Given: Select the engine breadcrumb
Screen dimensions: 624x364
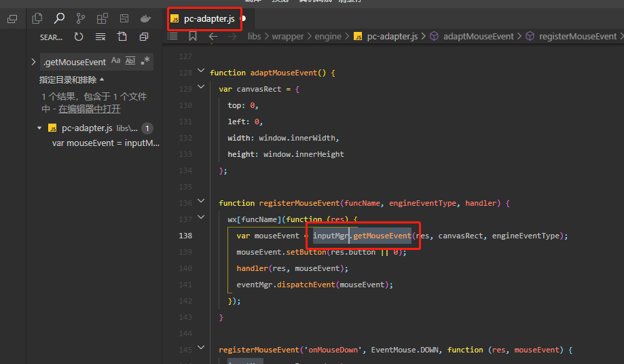Looking at the screenshot, I should (x=328, y=37).
